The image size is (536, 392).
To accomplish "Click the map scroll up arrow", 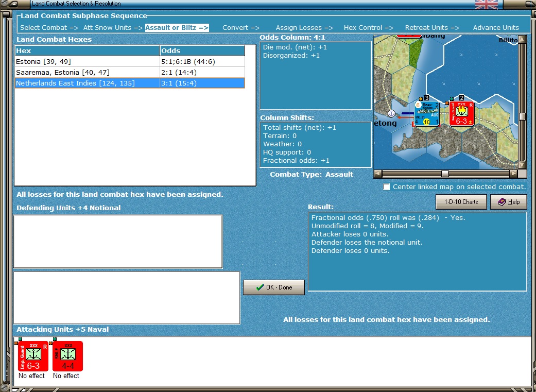I will (x=522, y=39).
